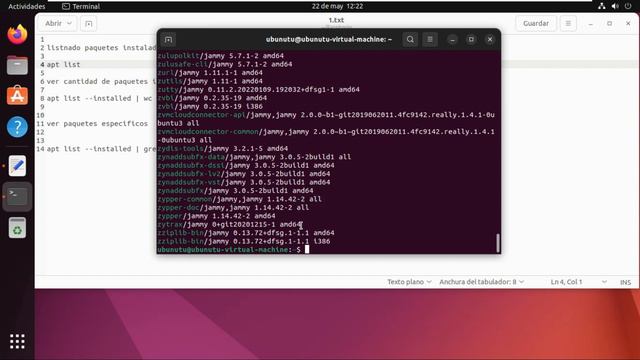Close the terminal window

pos(490,40)
